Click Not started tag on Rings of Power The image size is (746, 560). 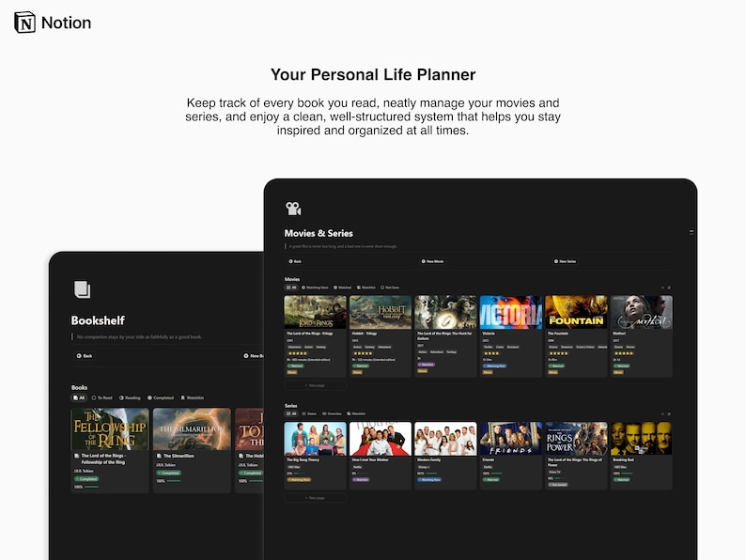tap(557, 485)
